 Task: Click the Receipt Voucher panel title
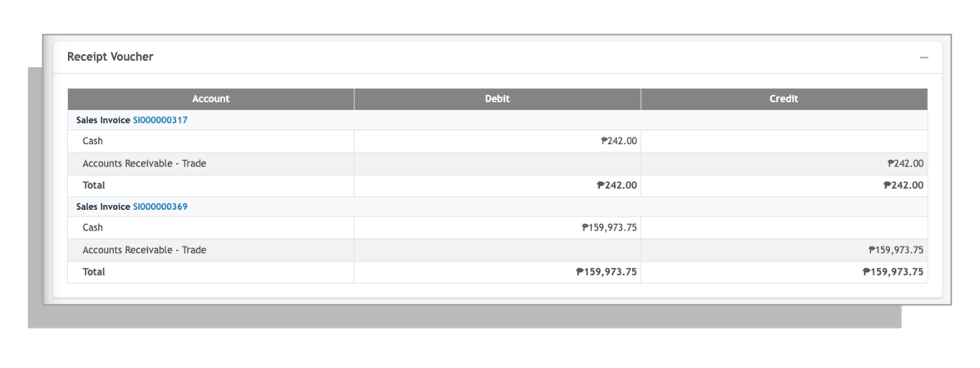click(110, 57)
